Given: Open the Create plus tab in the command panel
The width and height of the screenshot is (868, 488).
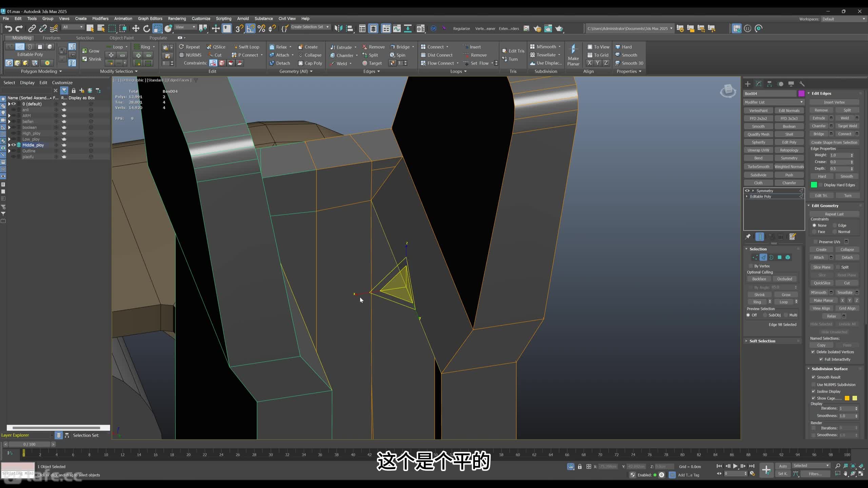Looking at the screenshot, I should pos(748,84).
